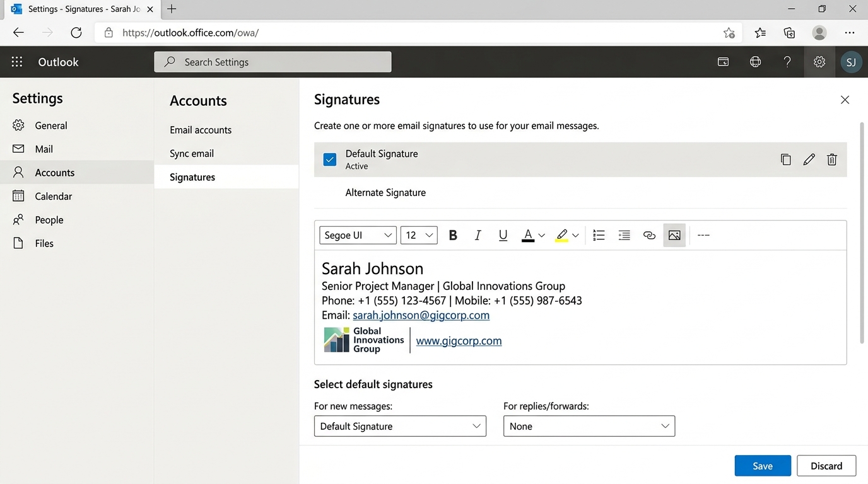The width and height of the screenshot is (868, 484).
Task: Select the Signatures section
Action: click(x=226, y=177)
